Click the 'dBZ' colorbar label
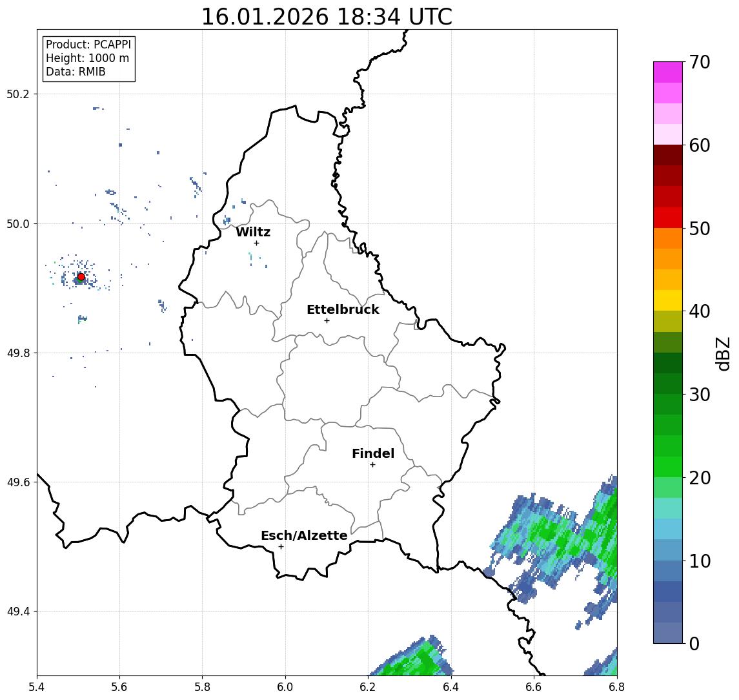The width and height of the screenshot is (739, 700). pyautogui.click(x=722, y=353)
